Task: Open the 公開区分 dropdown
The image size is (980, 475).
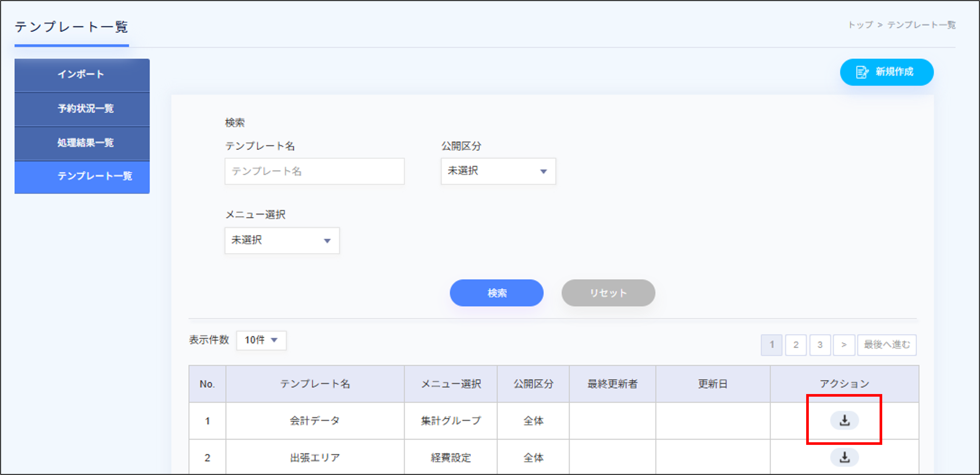Action: (498, 171)
